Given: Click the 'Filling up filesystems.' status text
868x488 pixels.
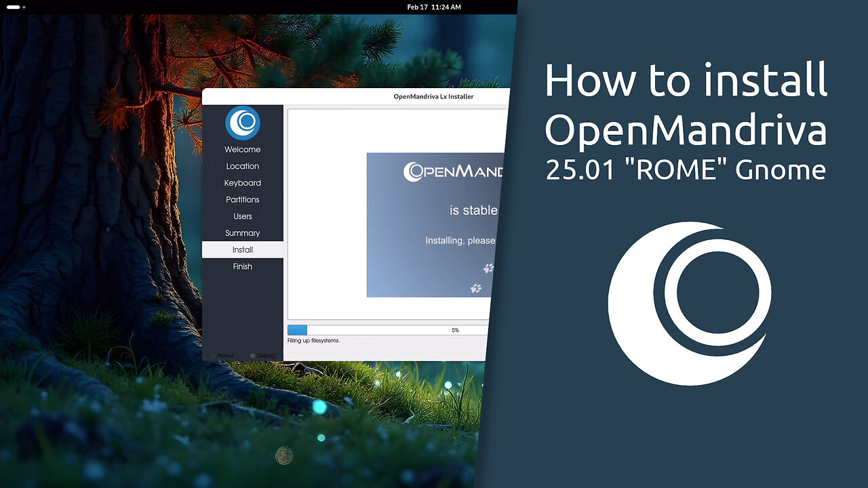Looking at the screenshot, I should 313,340.
